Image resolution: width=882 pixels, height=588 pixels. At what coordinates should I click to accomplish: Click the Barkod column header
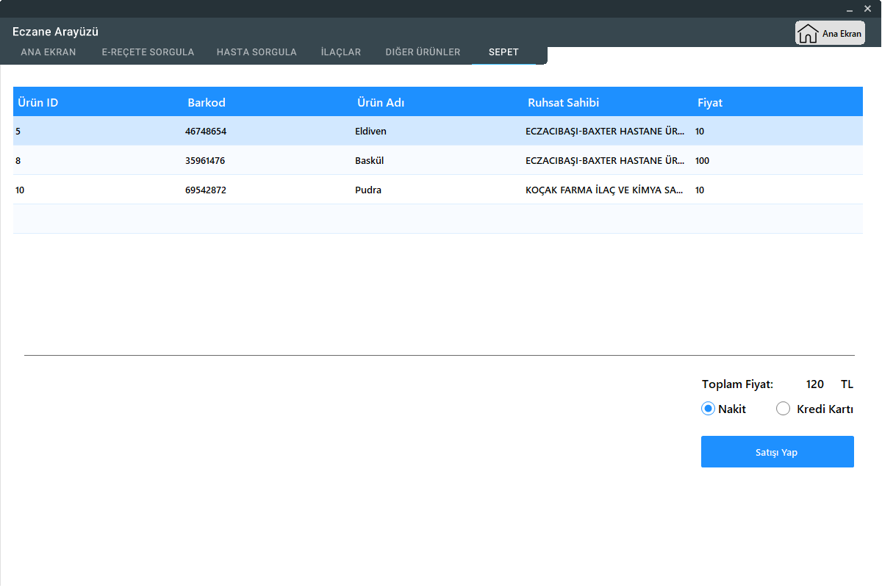(207, 103)
